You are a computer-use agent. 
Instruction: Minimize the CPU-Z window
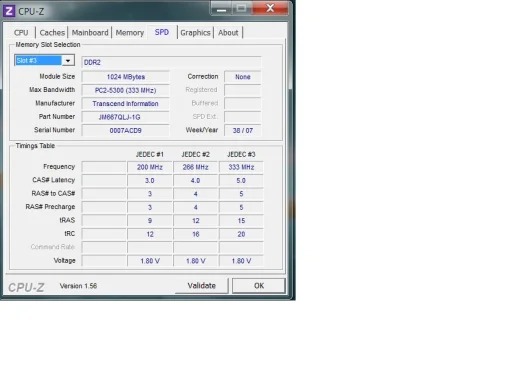pyautogui.click(x=221, y=8)
